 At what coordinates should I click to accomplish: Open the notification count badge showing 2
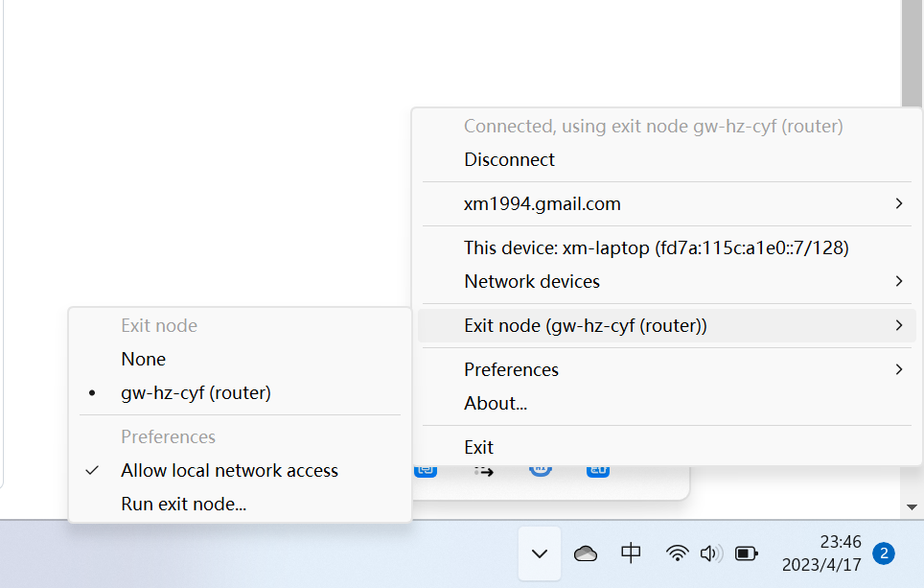[883, 553]
